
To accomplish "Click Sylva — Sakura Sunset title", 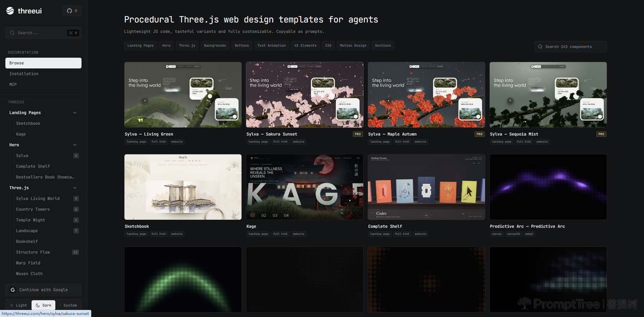I will click(x=272, y=134).
